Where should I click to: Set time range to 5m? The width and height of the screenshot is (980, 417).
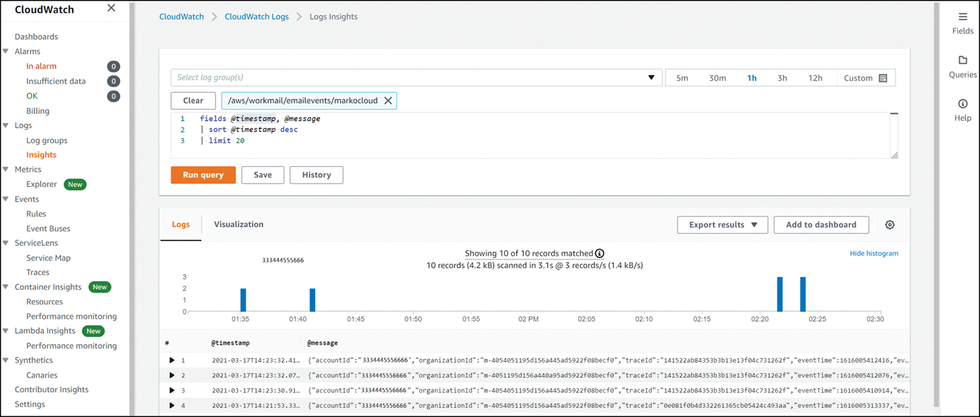coord(682,78)
